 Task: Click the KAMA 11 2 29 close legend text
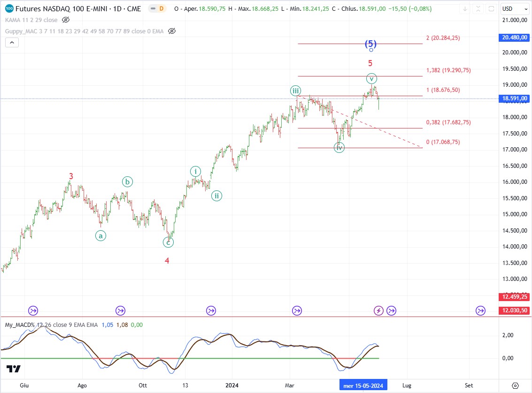31,20
